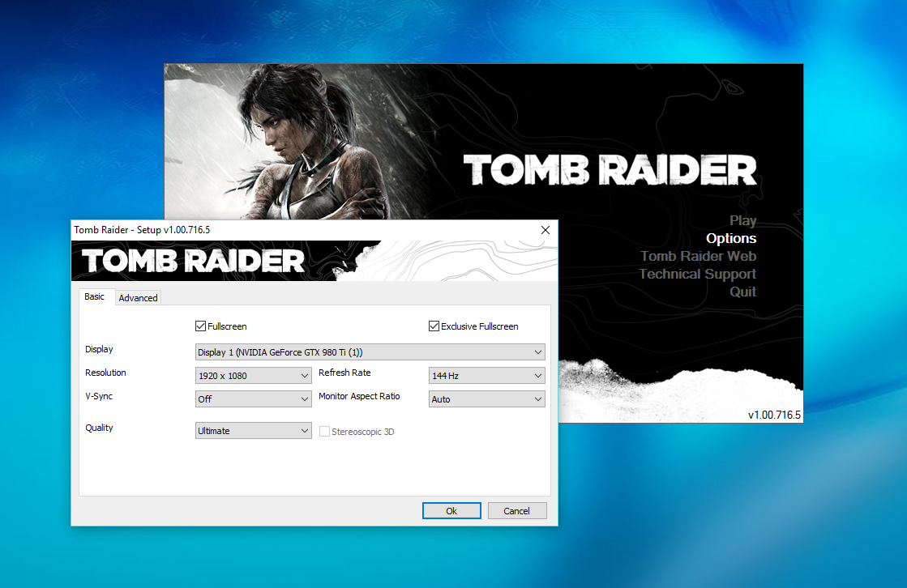Toggle the Fullscreen checkbox
The width and height of the screenshot is (907, 588).
click(x=201, y=326)
